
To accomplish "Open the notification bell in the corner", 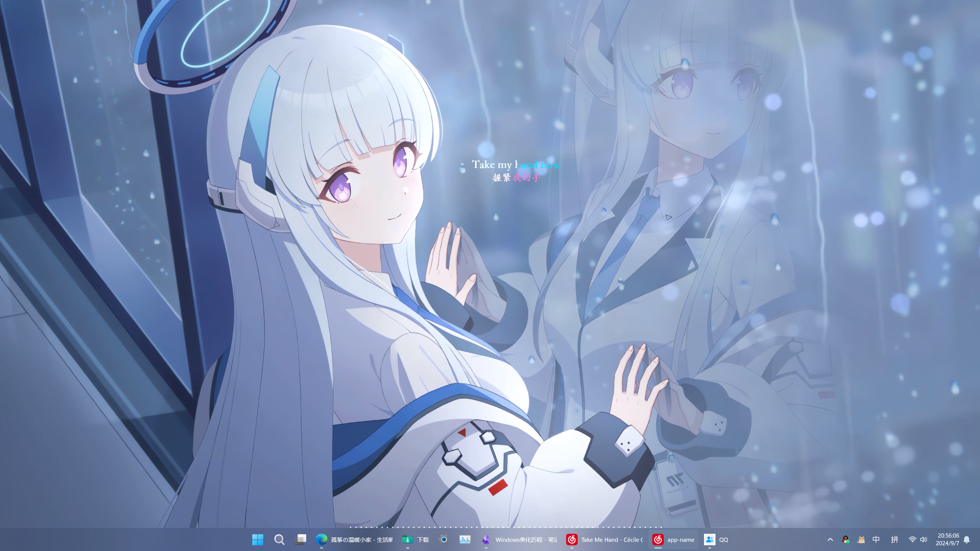I will tap(973, 540).
